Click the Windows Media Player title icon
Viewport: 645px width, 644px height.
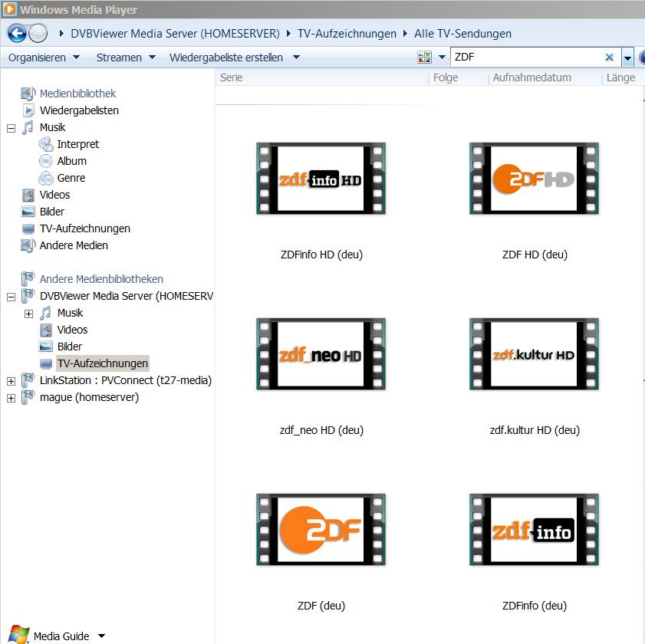click(x=10, y=9)
